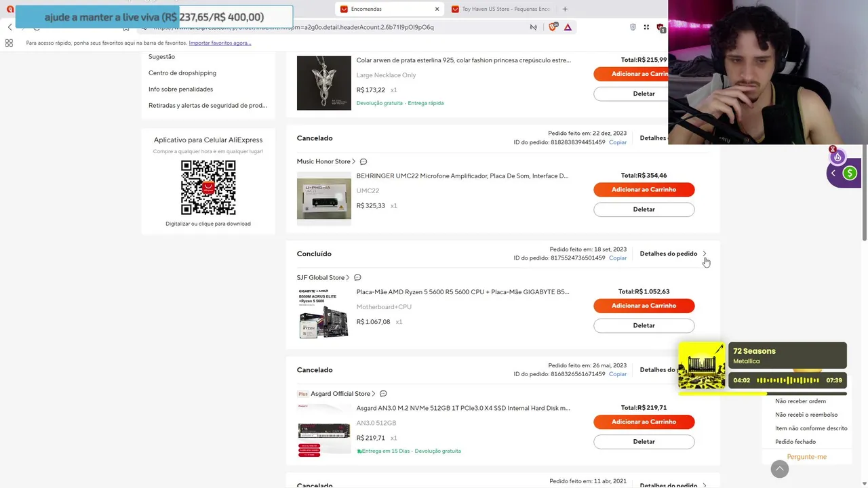Click the red extension icon with badge

click(x=660, y=28)
